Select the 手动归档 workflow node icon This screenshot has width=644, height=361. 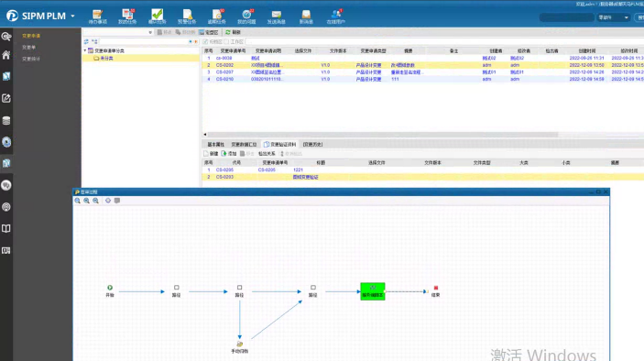pos(239,344)
